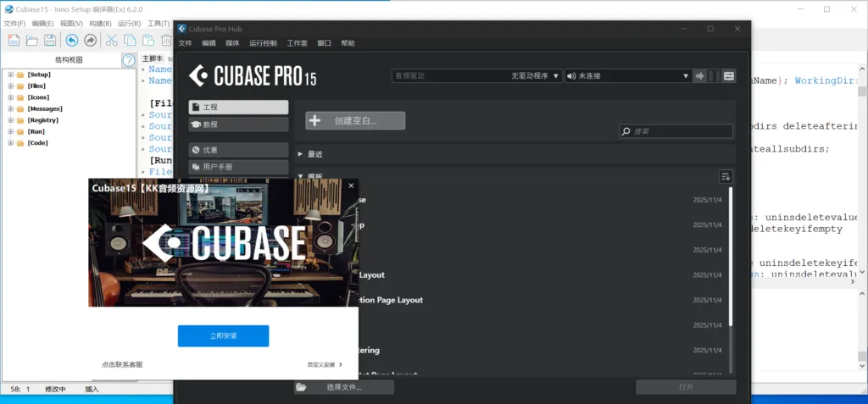
Task: Click the scissors cut icon in Inno Setup
Action: point(112,40)
